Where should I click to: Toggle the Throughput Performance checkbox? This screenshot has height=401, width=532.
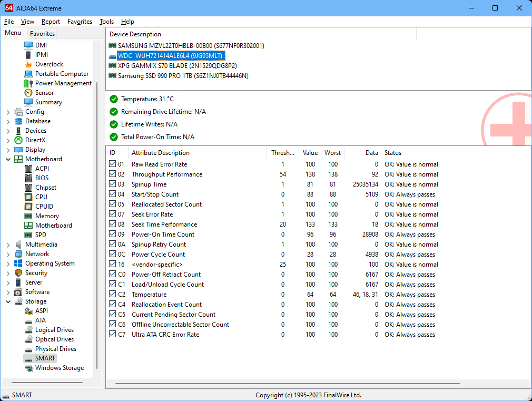113,174
